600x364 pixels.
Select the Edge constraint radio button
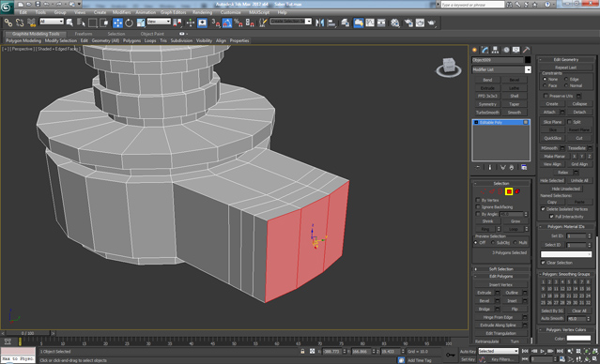coord(566,79)
